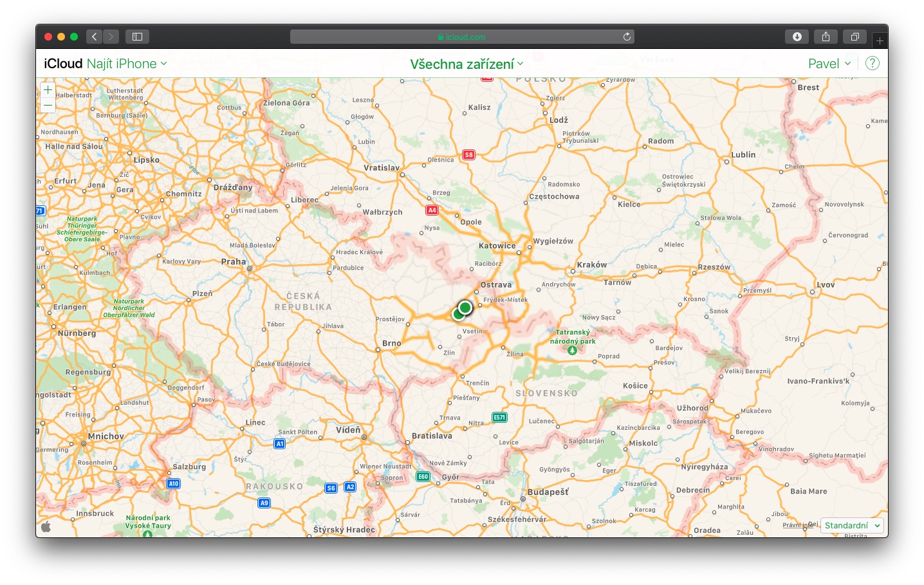This screenshot has width=924, height=585.
Task: Click the Lublin city label
Action: click(743, 154)
